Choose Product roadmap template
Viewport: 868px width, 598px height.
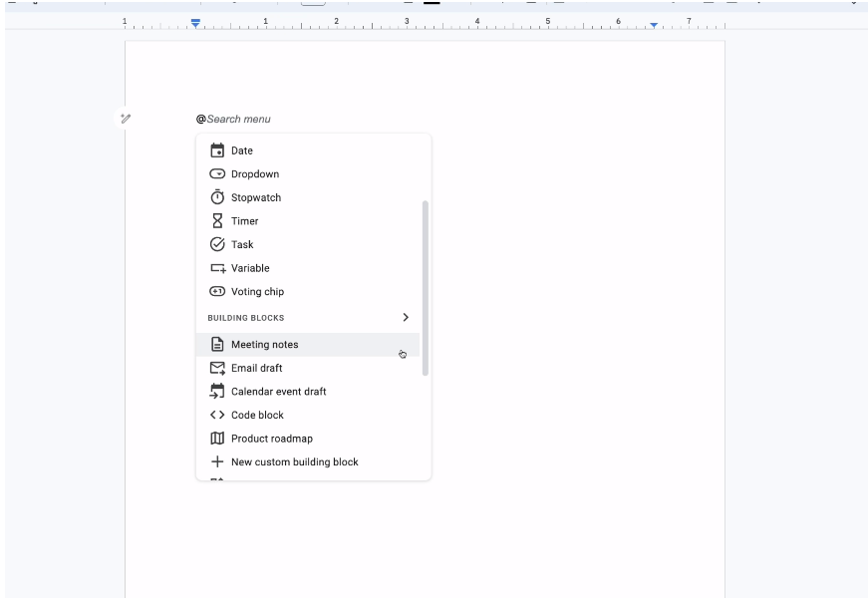[308, 439]
